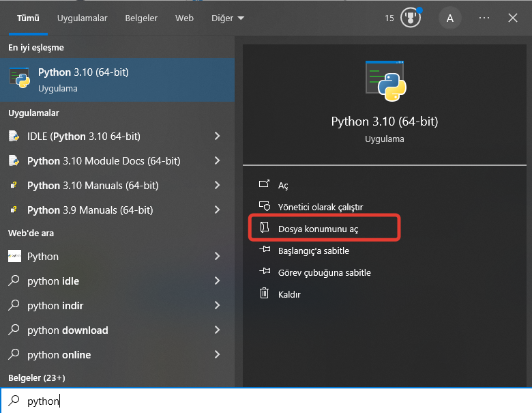Click the rewards medal icon in header
The image size is (532, 413).
pyautogui.click(x=409, y=18)
